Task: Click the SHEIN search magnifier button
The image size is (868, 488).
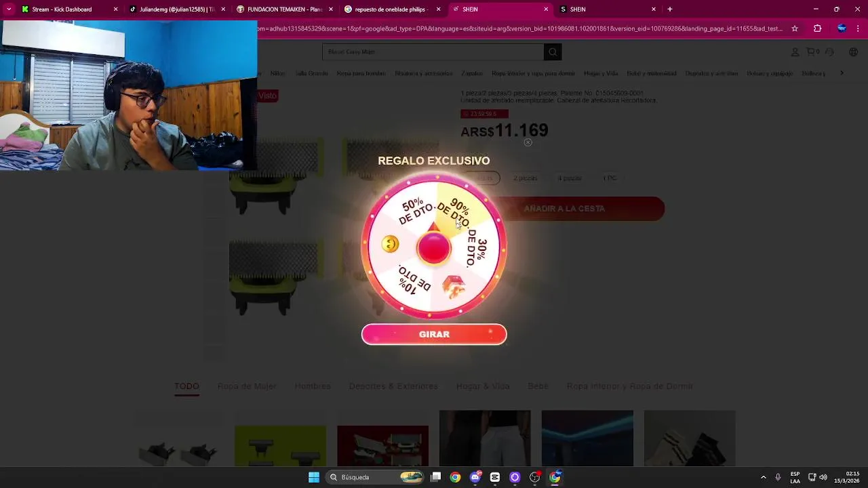Action: (x=553, y=52)
